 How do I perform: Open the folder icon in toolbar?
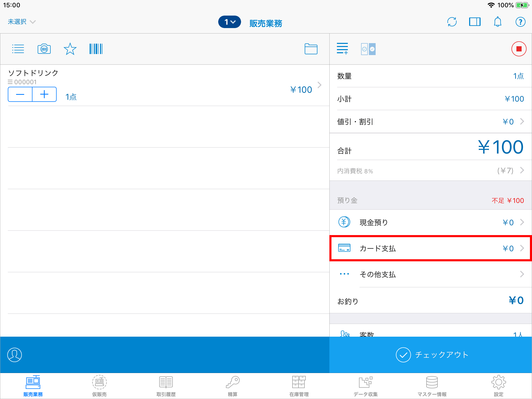pos(311,49)
